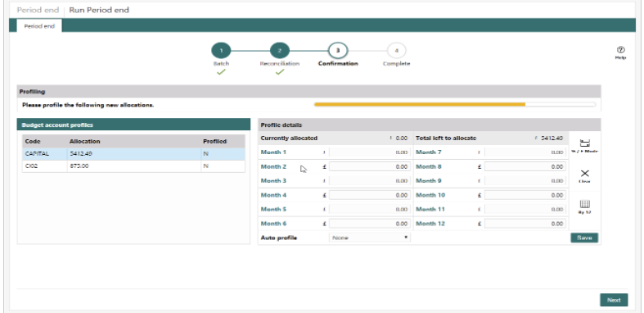The image size is (644, 313).
Task: Click the Month 2 amount field
Action: pos(369,166)
